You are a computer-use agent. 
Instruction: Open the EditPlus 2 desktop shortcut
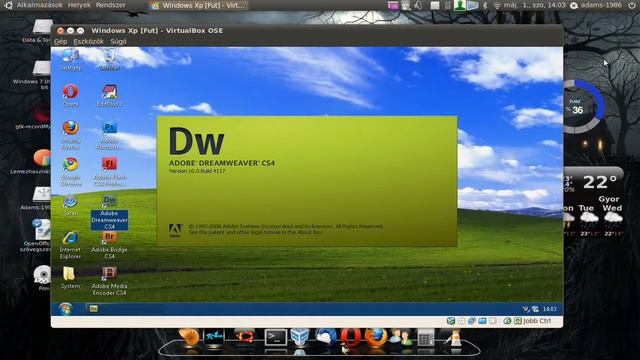click(109, 95)
